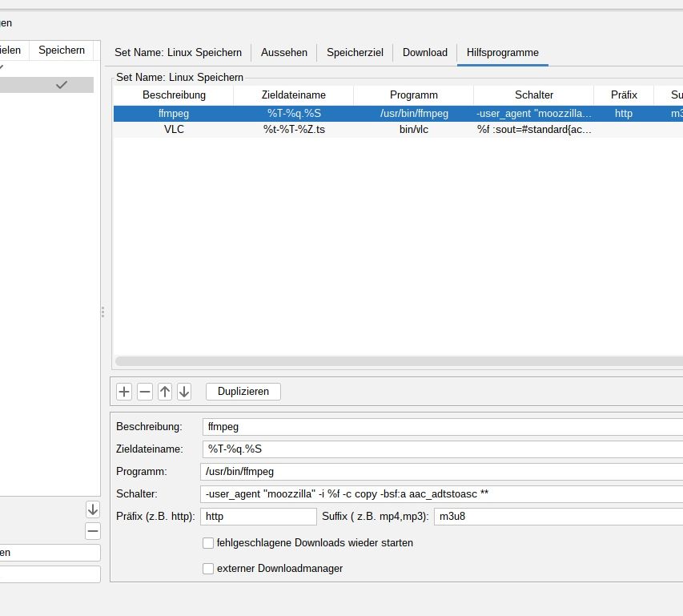Move selected program down beside Duplizieren

tap(184, 392)
